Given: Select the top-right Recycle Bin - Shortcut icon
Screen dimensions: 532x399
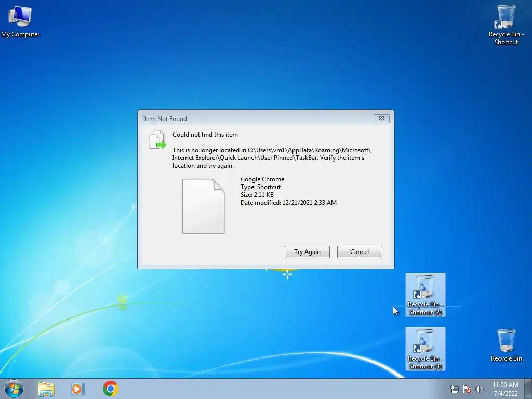Looking at the screenshot, I should pyautogui.click(x=506, y=25).
